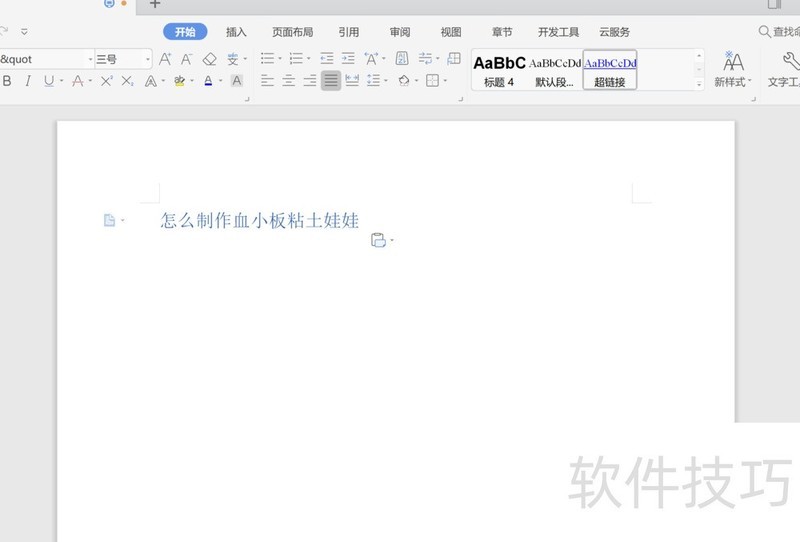Search commands using the magnifier icon
Viewport: 800px width, 542px height.
coord(764,32)
